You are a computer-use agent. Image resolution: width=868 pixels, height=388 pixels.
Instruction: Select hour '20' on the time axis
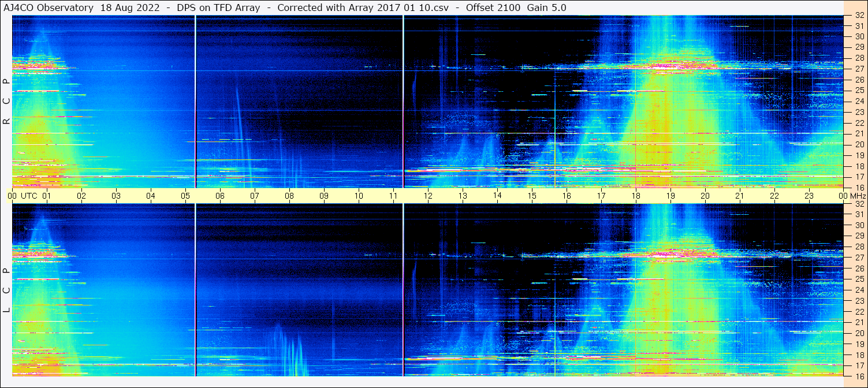(x=705, y=196)
